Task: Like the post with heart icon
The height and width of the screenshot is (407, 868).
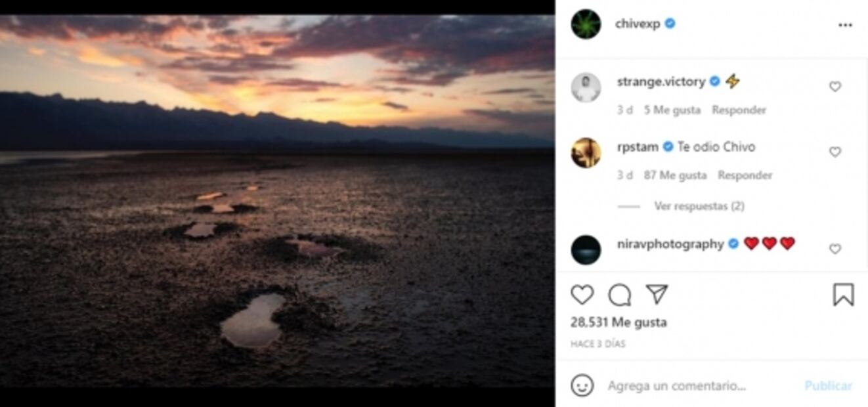Action: coord(582,295)
